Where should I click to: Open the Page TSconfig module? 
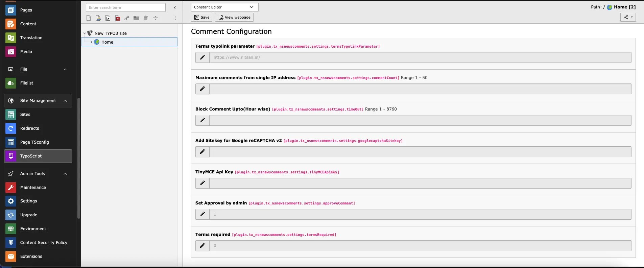pyautogui.click(x=38, y=142)
